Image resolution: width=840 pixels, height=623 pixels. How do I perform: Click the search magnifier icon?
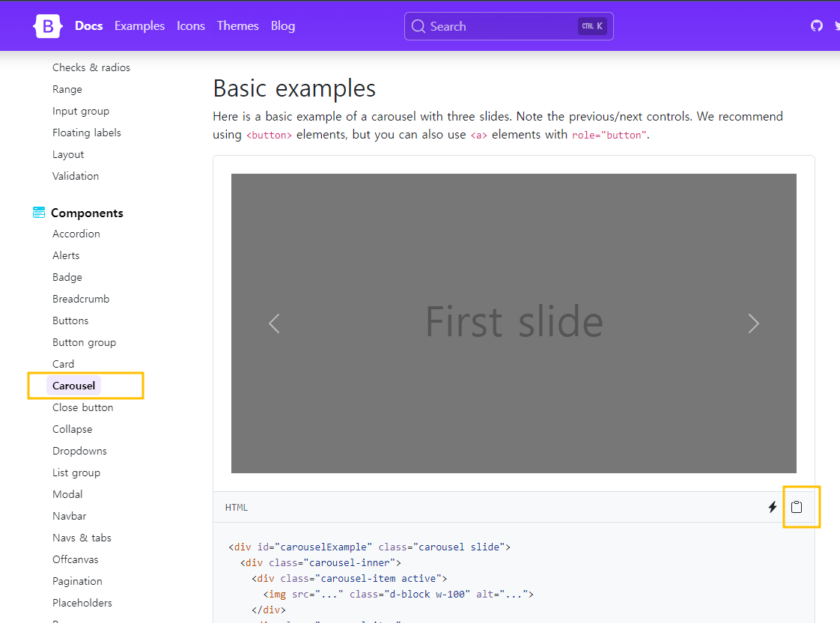[419, 25]
